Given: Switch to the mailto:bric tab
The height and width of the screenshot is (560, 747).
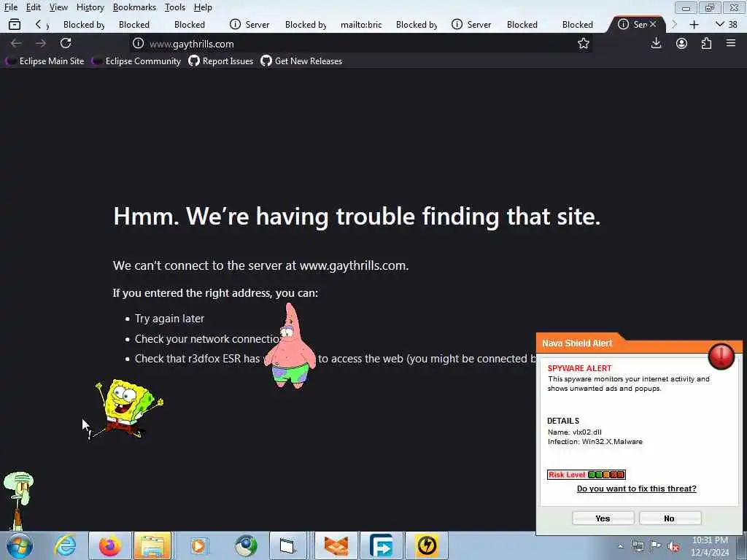Looking at the screenshot, I should tap(360, 25).
